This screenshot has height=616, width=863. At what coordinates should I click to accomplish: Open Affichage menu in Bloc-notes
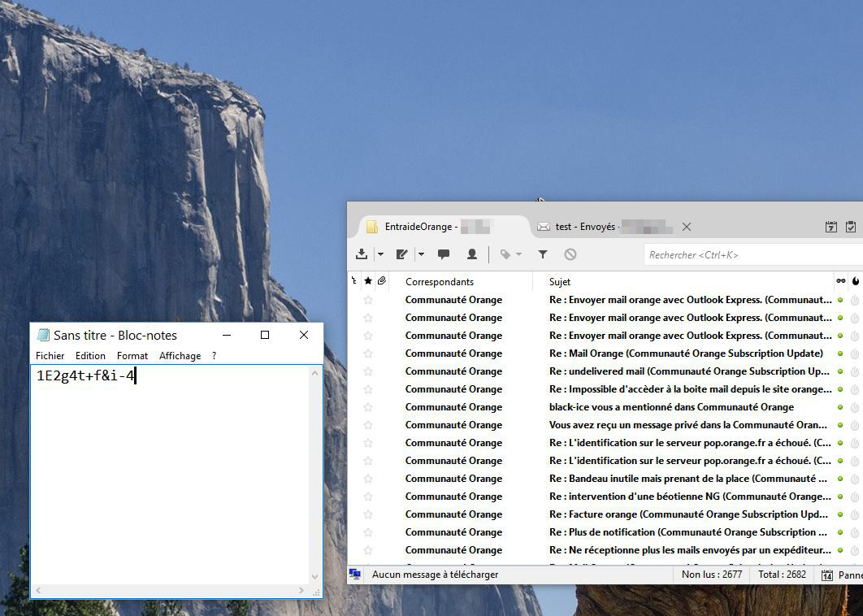pos(180,356)
